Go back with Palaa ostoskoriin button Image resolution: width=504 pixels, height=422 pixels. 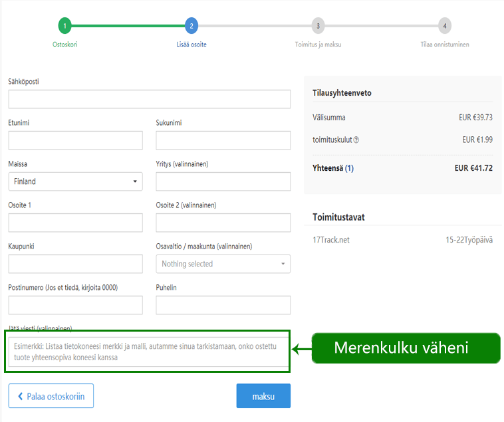pos(51,396)
